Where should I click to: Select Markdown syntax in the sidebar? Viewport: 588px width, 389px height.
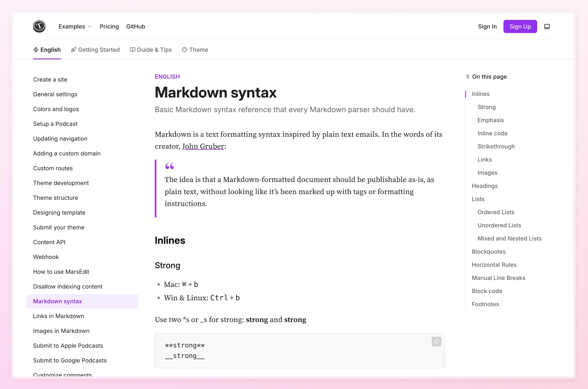(x=57, y=301)
